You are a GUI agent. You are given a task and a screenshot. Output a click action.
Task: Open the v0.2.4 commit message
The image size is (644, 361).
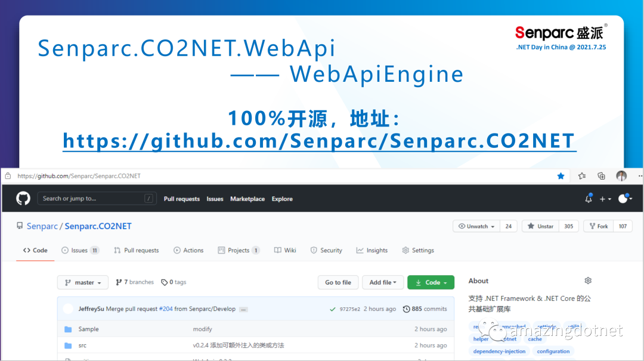(239, 345)
